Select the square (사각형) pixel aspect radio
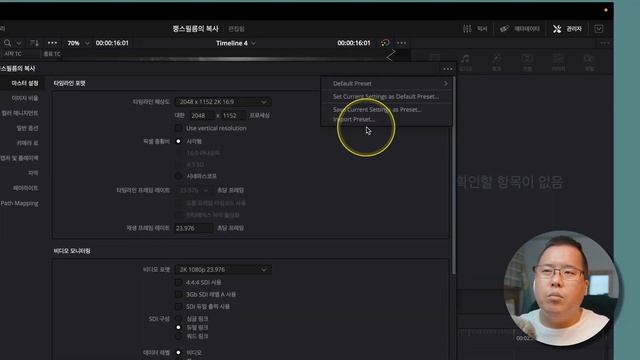The height and width of the screenshot is (360, 640). coord(178,141)
